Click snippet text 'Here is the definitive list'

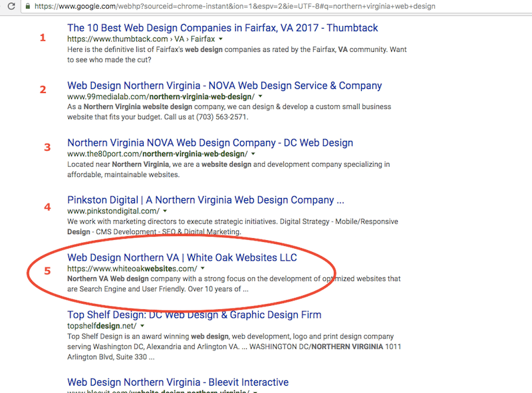(x=237, y=55)
